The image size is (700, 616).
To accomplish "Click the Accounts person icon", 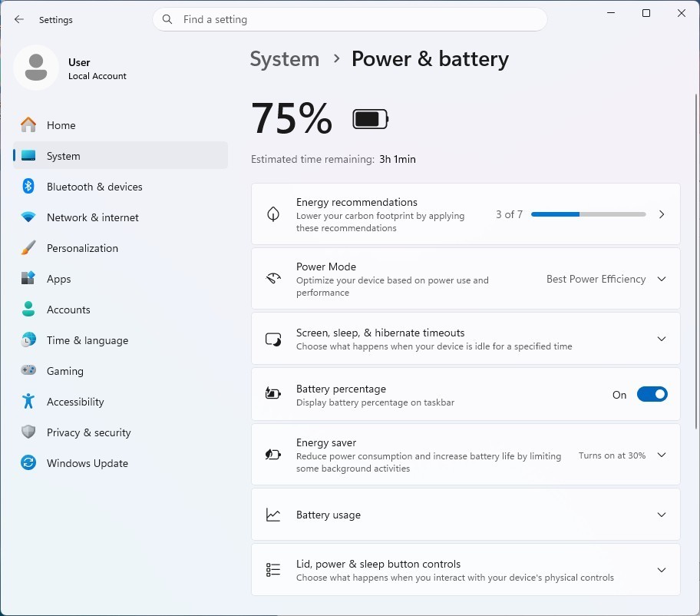I will [28, 309].
